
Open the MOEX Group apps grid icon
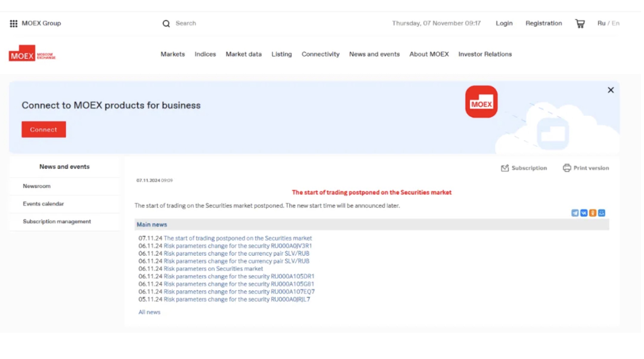pos(13,24)
